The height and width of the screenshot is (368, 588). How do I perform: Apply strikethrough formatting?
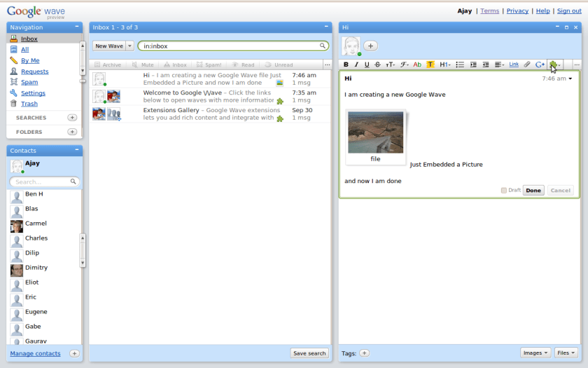coord(377,64)
